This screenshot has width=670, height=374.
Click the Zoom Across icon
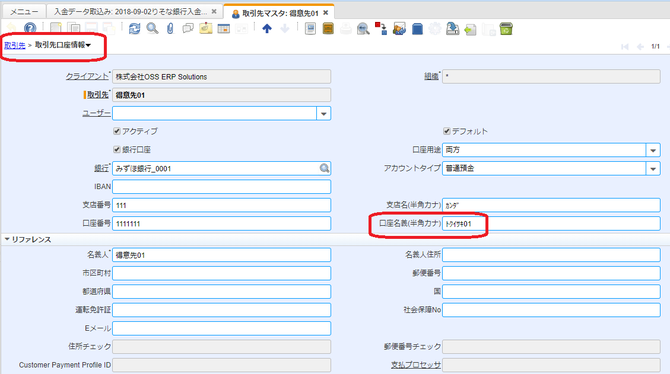point(363,29)
